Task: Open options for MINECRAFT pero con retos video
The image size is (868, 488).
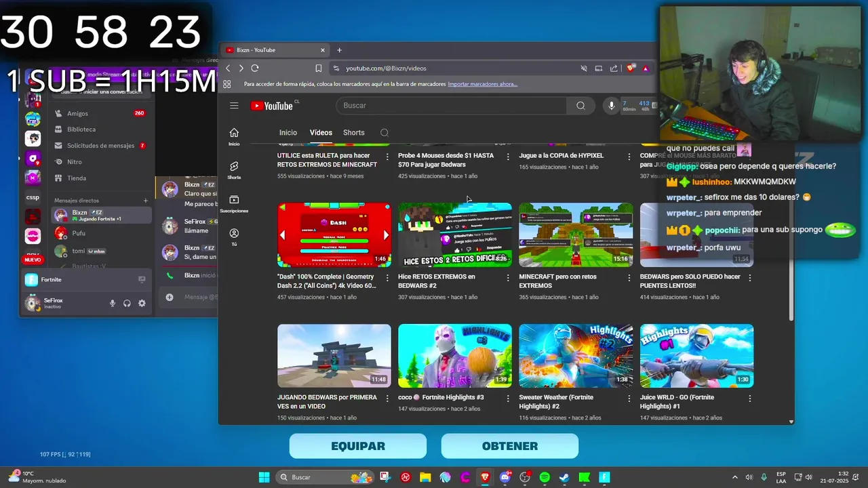Action: click(629, 277)
